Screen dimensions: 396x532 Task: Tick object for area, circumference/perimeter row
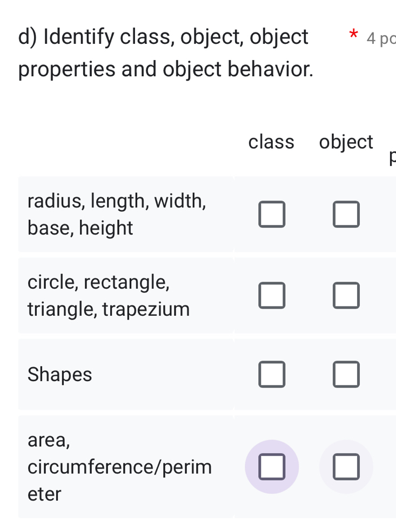[346, 467]
